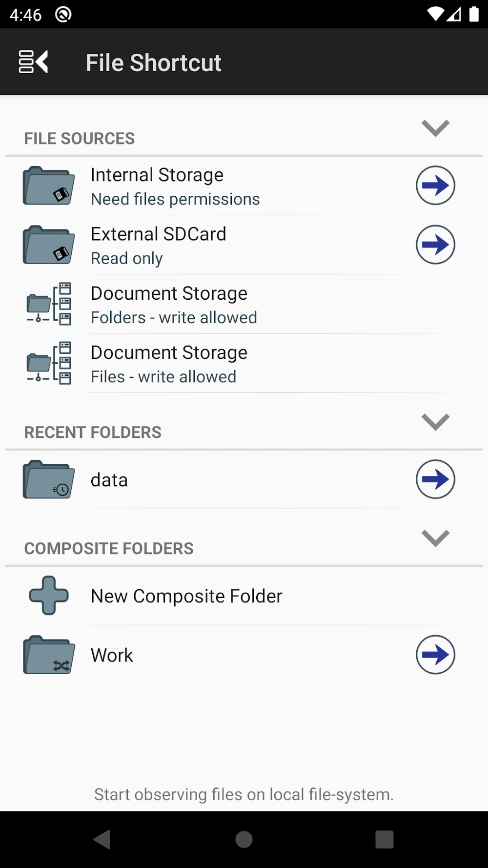The image size is (488, 868).
Task: Tap the navigation drawer icon in header
Action: pos(33,62)
